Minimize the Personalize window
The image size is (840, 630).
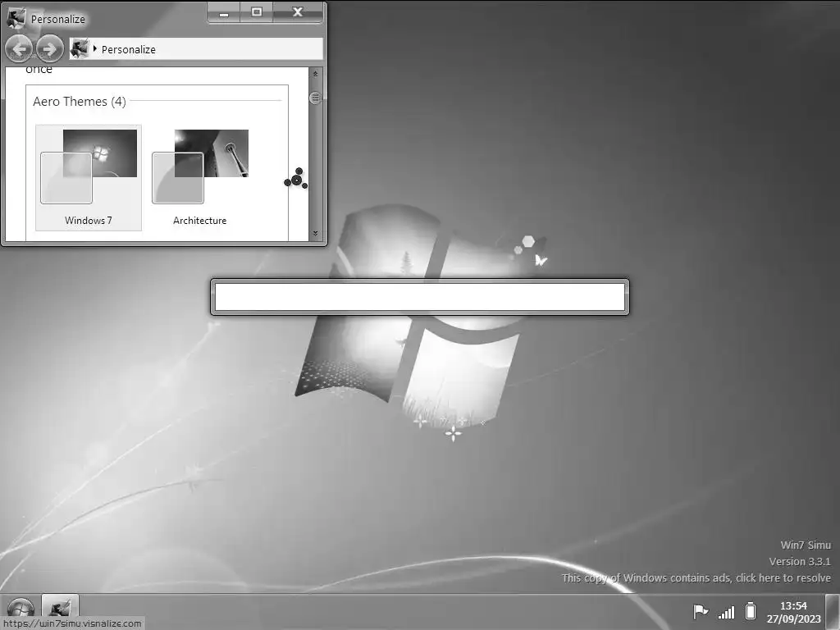click(224, 12)
